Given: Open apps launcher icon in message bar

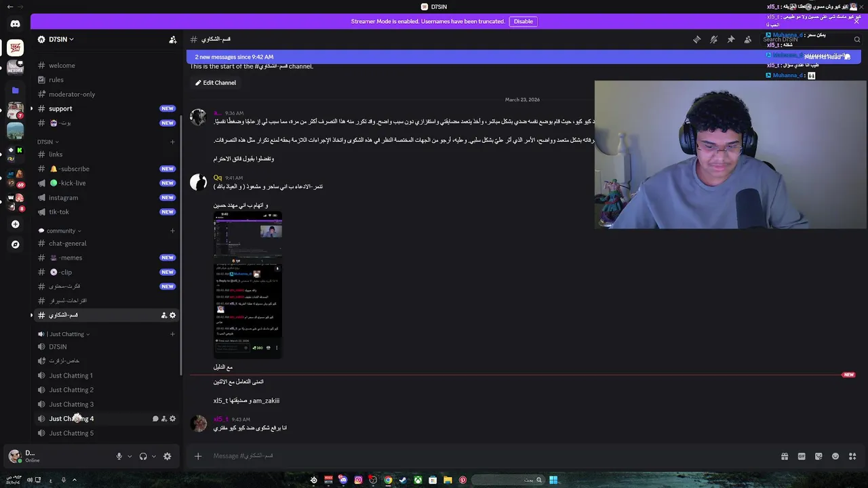Looking at the screenshot, I should click(x=852, y=456).
